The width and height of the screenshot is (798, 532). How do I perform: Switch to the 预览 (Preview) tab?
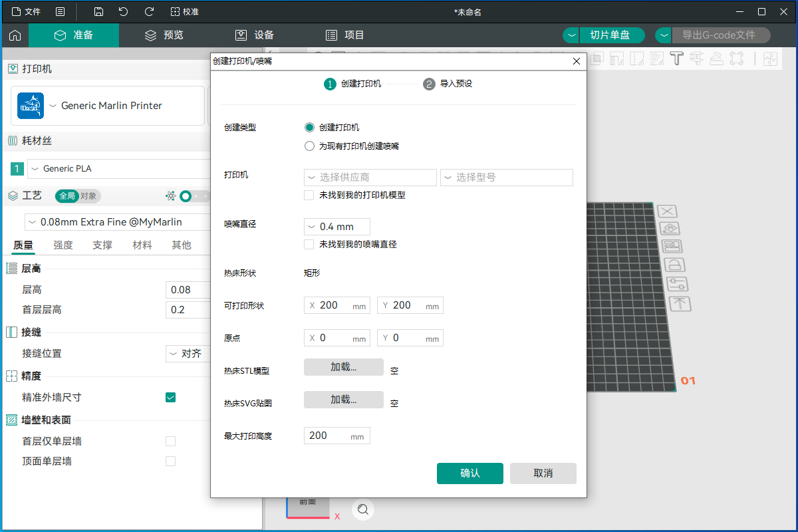click(x=164, y=35)
